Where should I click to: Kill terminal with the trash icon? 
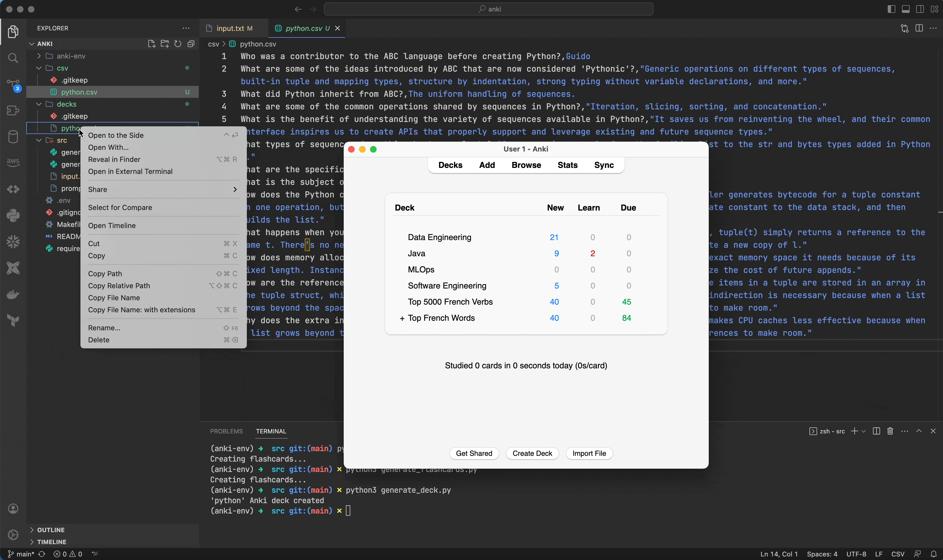[890, 431]
